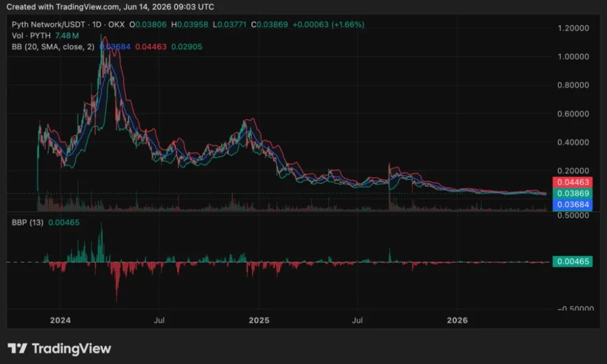607x364 pixels.
Task: Click the green 0.03869 price axis tag
Action: 572,194
